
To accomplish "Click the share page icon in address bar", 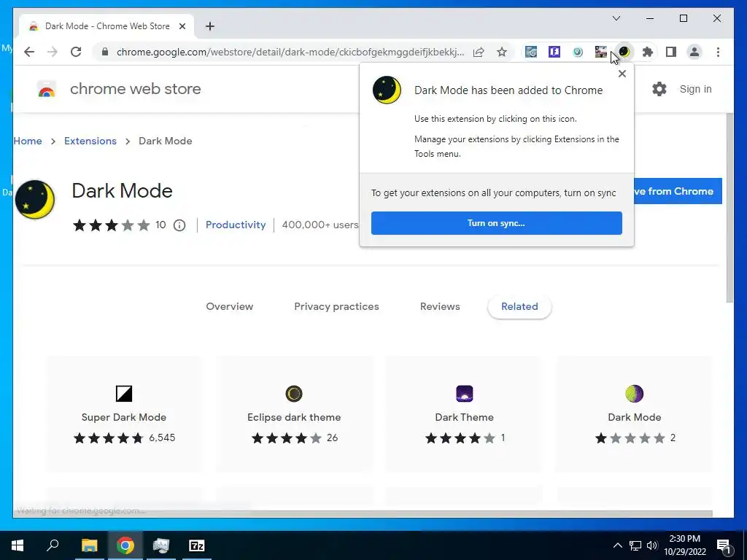I will pos(479,52).
